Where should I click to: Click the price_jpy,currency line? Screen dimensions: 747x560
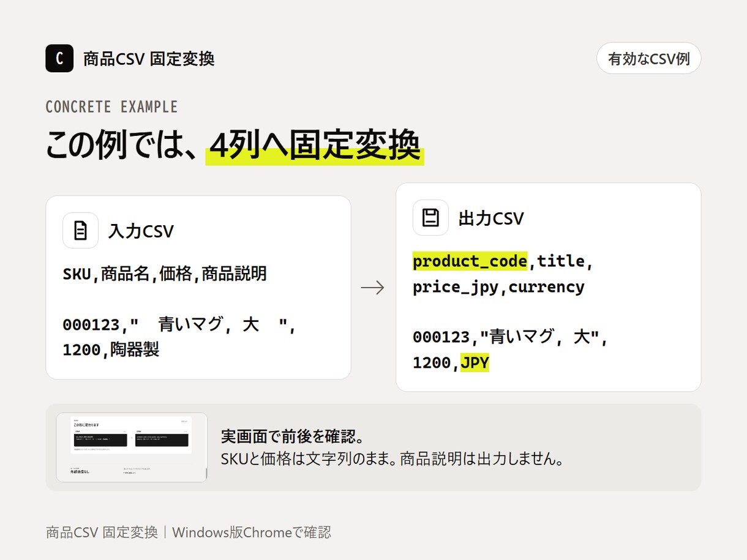498,287
